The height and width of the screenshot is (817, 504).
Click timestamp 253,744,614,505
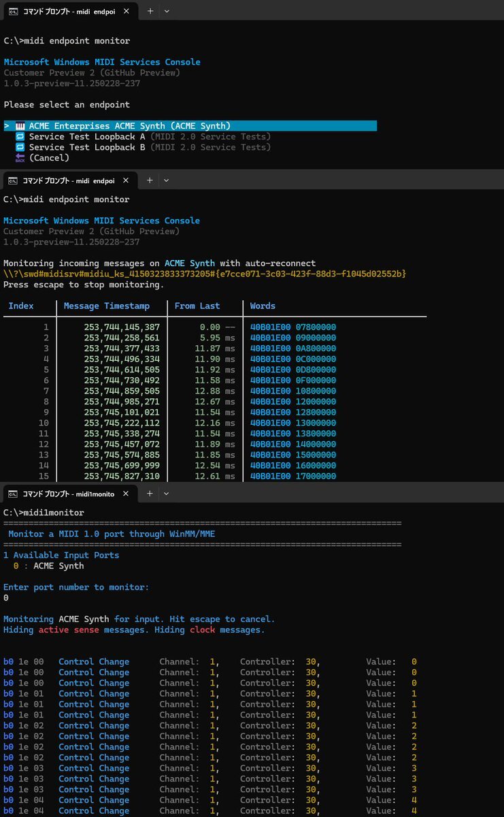coord(122,370)
